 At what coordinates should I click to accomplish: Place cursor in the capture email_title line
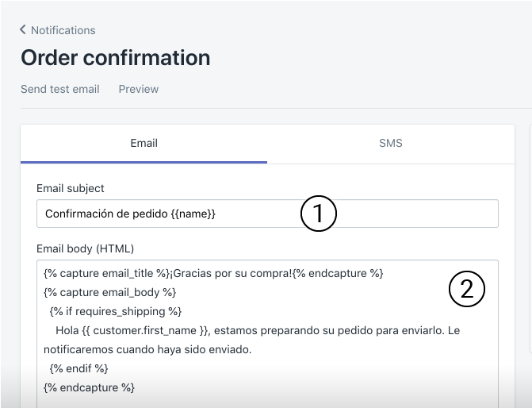(214, 273)
